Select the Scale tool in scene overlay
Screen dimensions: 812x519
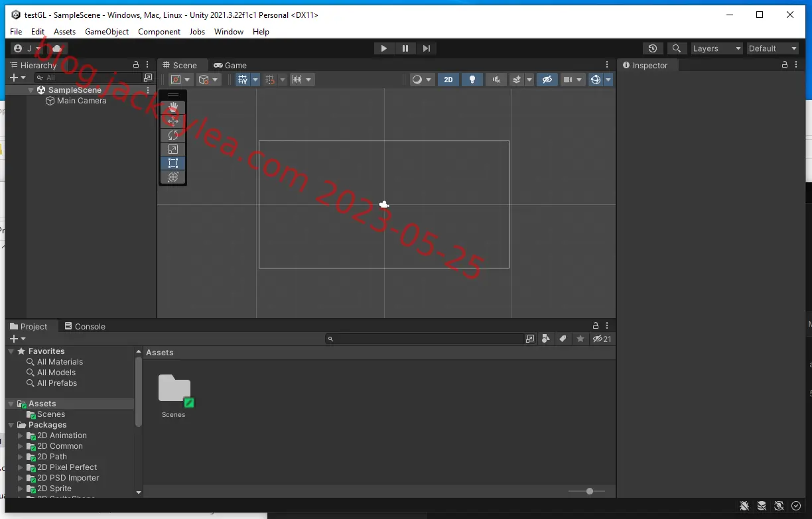pyautogui.click(x=173, y=149)
